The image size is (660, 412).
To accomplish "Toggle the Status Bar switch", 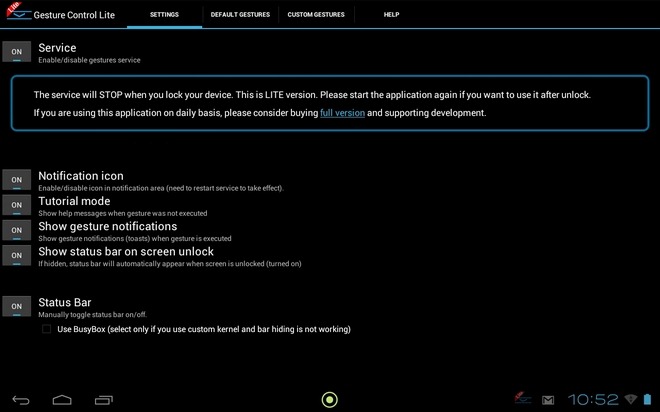I will [x=16, y=306].
